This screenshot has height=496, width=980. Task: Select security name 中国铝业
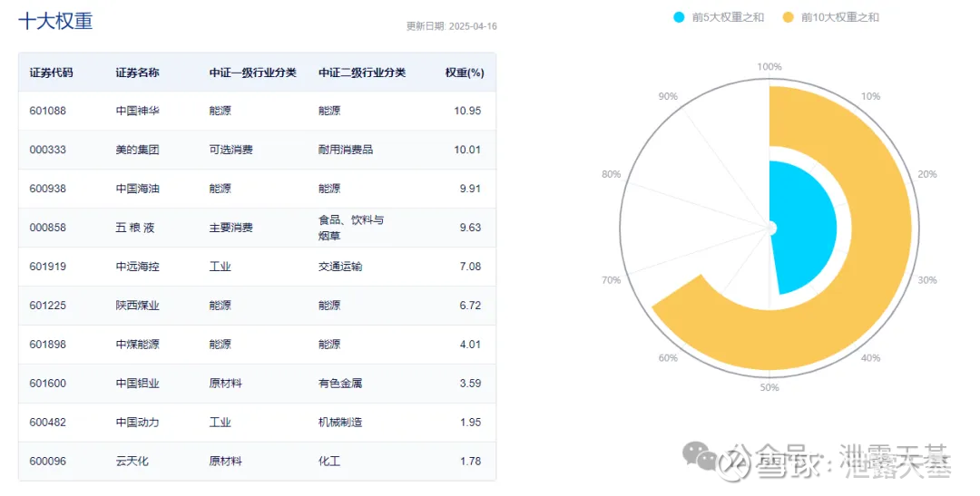coord(138,384)
